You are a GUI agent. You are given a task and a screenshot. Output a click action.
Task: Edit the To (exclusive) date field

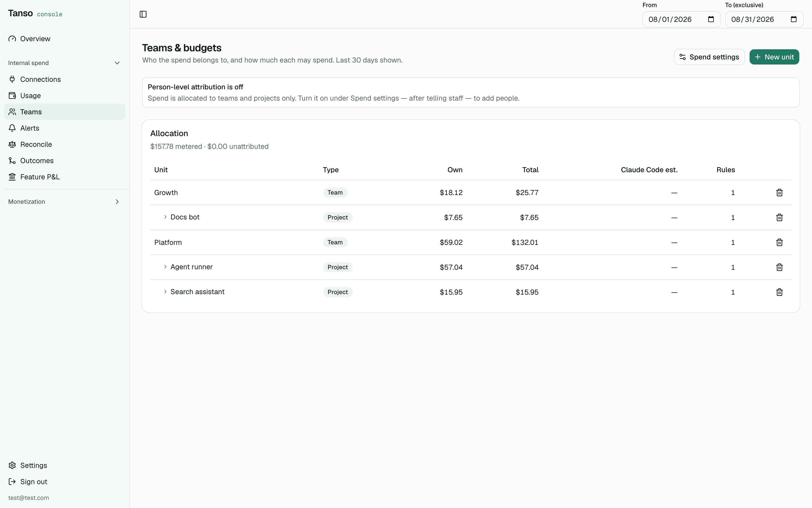pos(764,19)
